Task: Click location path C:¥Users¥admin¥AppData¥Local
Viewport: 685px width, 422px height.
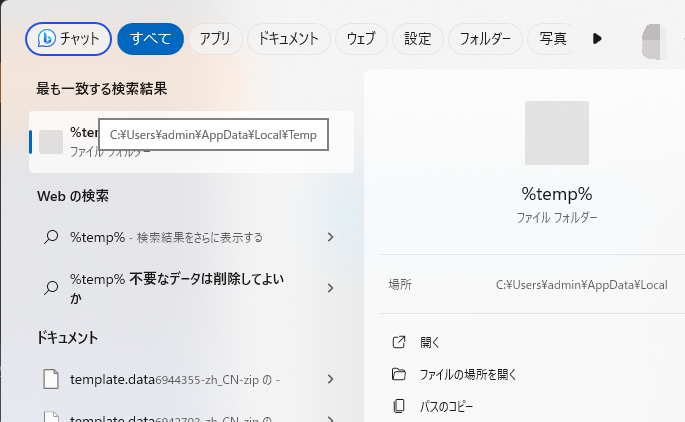Action: tap(581, 285)
